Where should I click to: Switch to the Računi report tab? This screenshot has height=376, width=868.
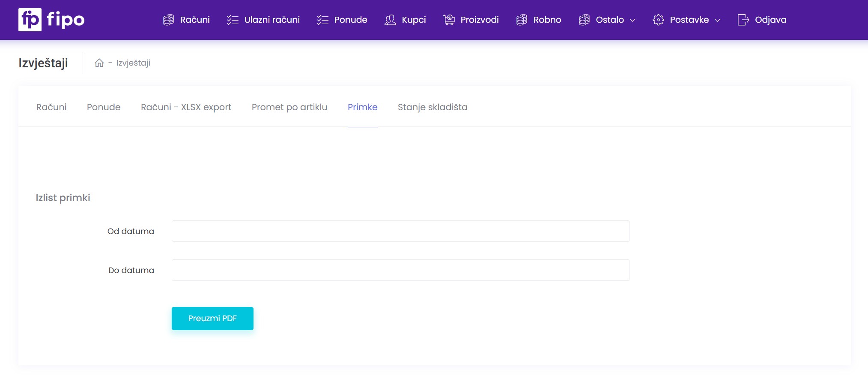[x=51, y=107]
